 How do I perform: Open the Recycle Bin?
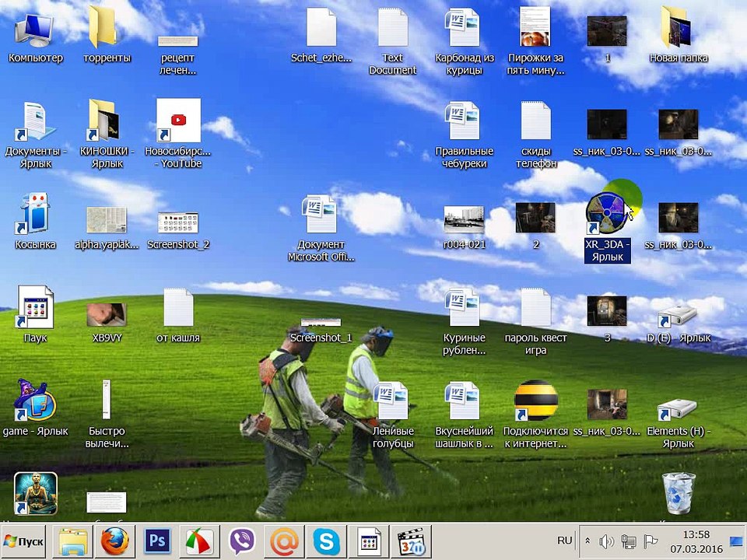(x=679, y=493)
